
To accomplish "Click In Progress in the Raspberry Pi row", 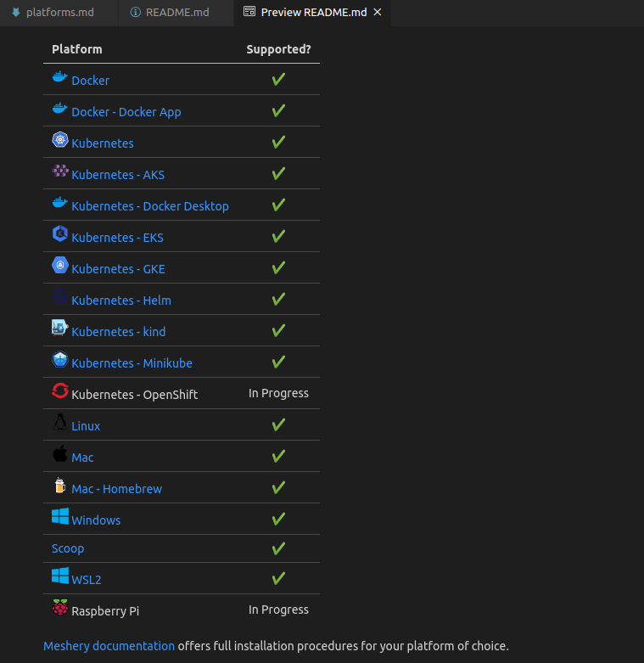I will tap(278, 610).
